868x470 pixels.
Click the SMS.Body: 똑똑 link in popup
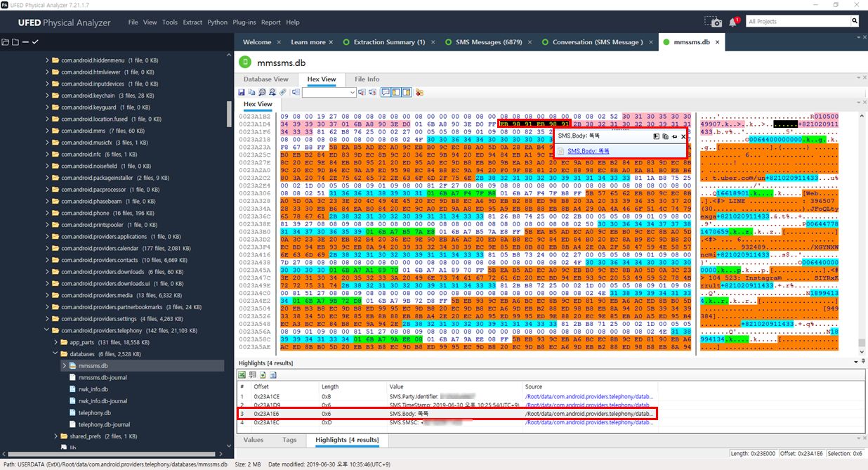point(588,150)
